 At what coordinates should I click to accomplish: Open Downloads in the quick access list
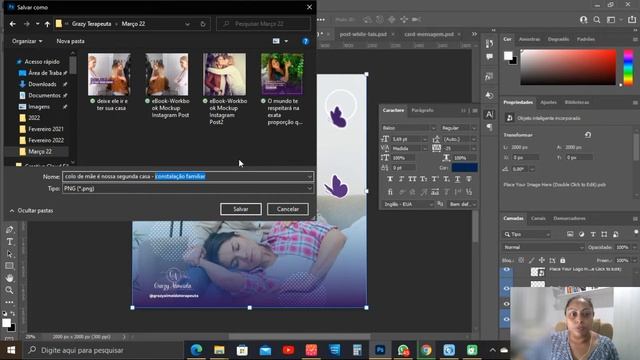pos(42,84)
